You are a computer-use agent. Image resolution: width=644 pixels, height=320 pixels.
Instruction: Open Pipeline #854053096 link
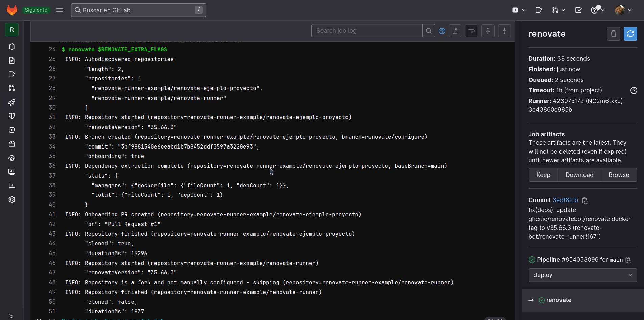click(580, 260)
